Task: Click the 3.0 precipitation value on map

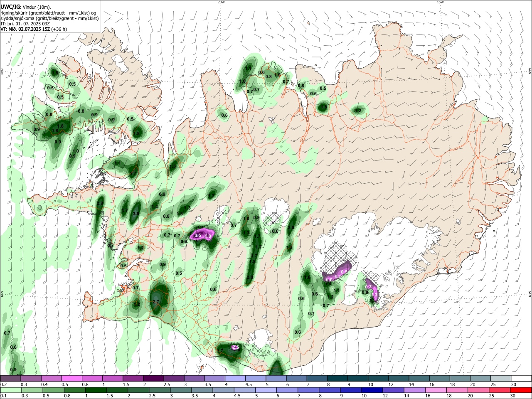Action: pos(136,214)
